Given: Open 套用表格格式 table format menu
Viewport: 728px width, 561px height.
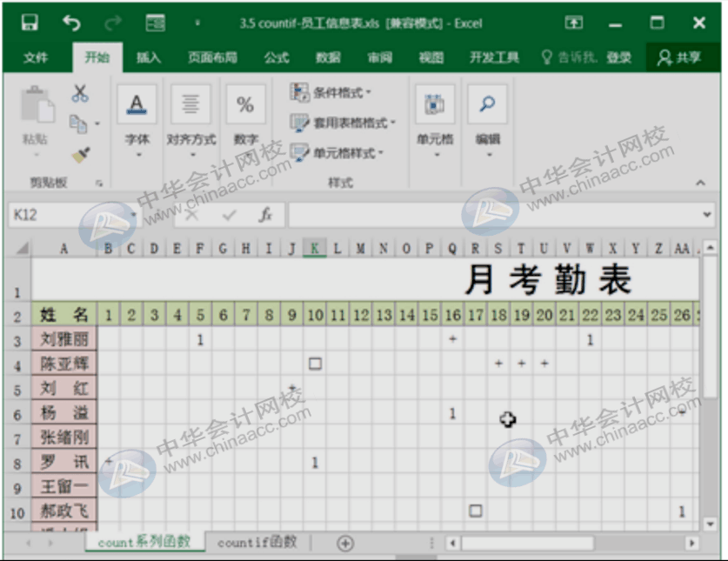Looking at the screenshot, I should click(x=343, y=123).
